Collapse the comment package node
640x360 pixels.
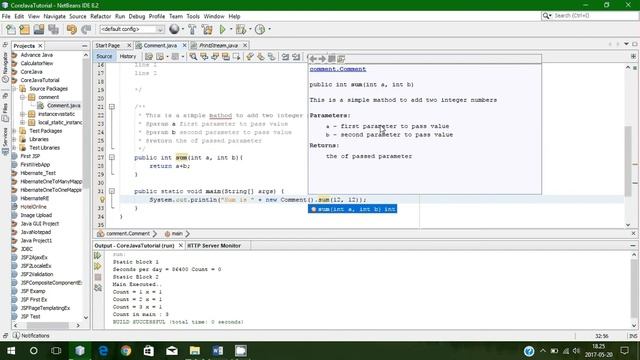(x=23, y=97)
